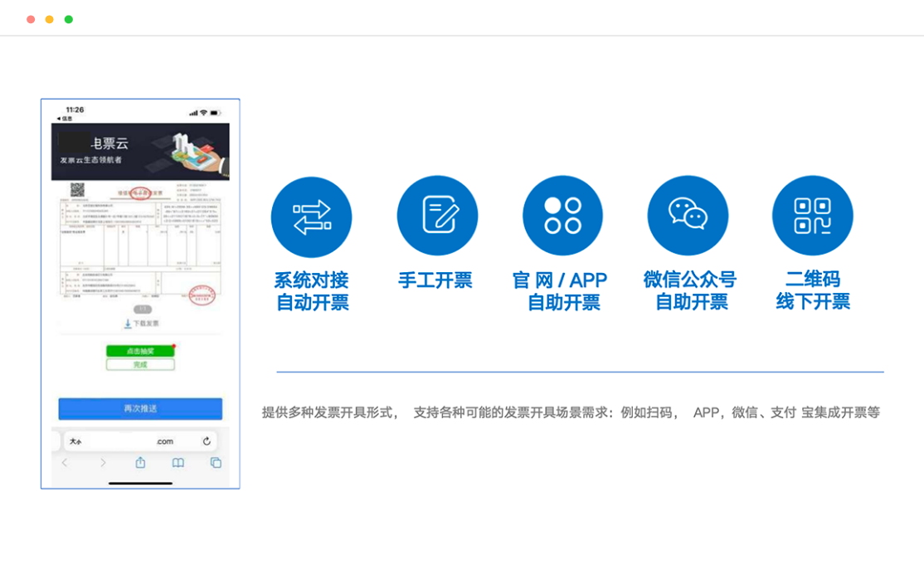This screenshot has width=924, height=565.
Task: Tap the green 点击抽奖 button
Action: [x=140, y=351]
